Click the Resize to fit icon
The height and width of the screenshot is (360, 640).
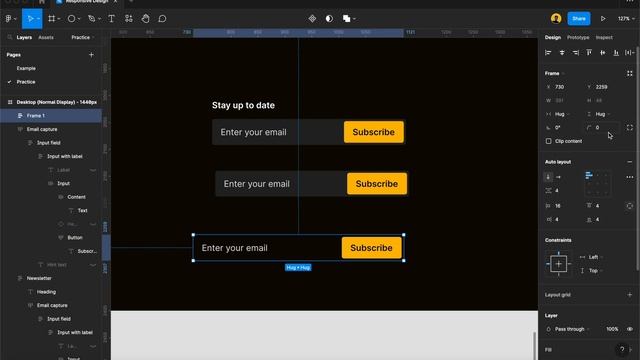tap(630, 73)
